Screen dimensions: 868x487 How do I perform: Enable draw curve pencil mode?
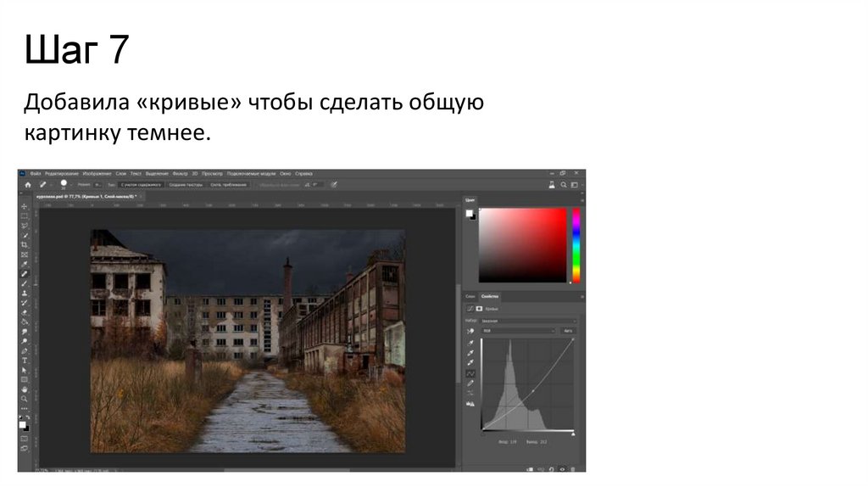pyautogui.click(x=470, y=383)
